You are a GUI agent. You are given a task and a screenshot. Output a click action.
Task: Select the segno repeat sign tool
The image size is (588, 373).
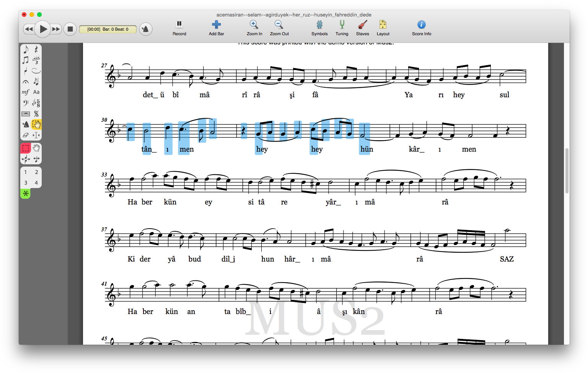point(36,114)
